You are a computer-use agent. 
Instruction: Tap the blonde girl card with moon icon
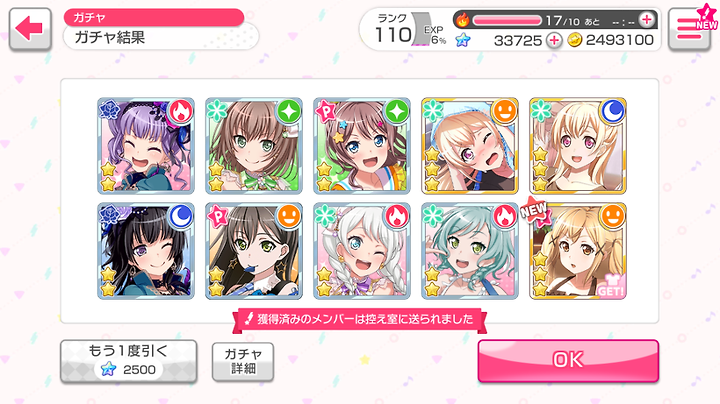(578, 146)
